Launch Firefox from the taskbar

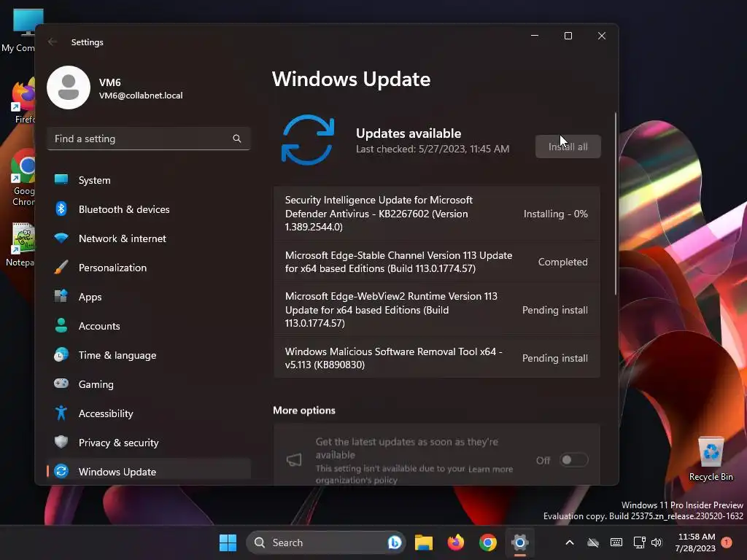456,542
